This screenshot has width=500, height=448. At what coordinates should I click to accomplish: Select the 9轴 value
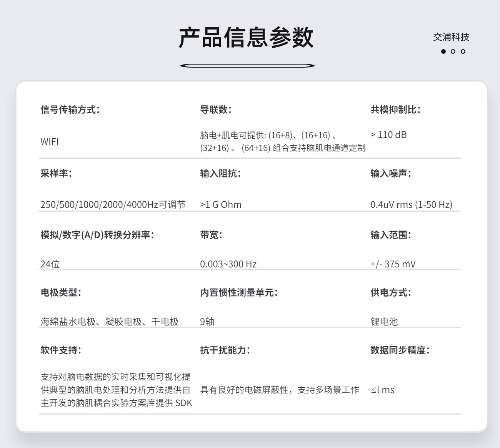(207, 322)
